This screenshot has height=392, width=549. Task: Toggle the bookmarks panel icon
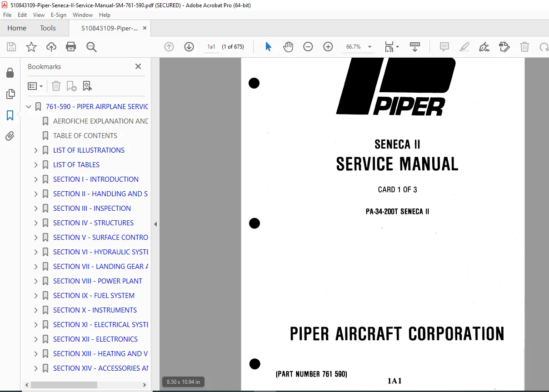point(10,115)
